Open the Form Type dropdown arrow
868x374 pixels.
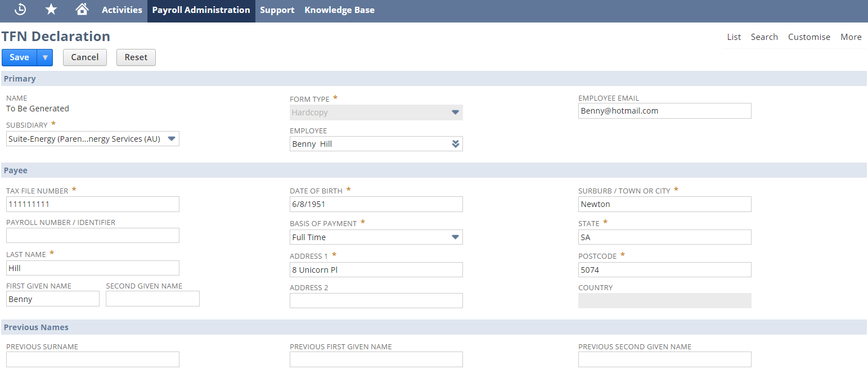[455, 112]
